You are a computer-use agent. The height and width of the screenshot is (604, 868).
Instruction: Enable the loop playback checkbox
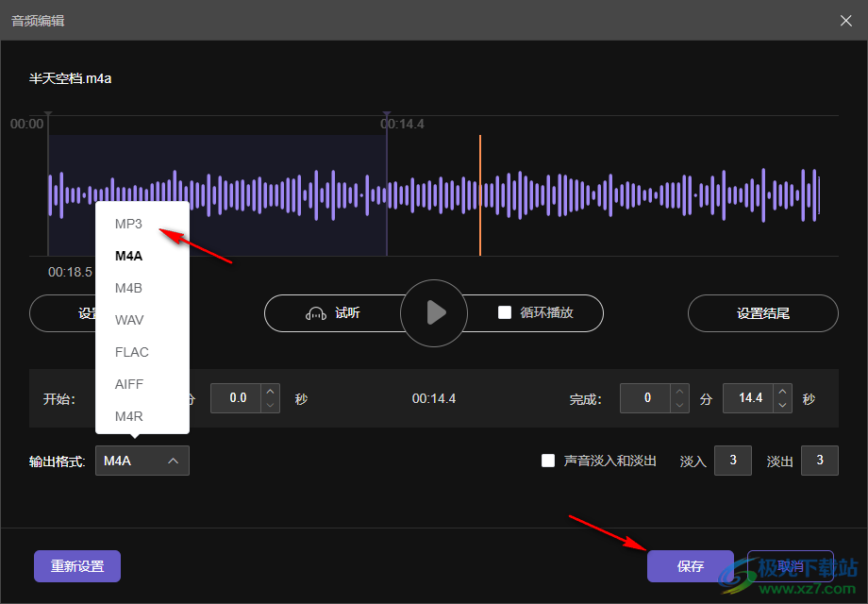pos(505,312)
